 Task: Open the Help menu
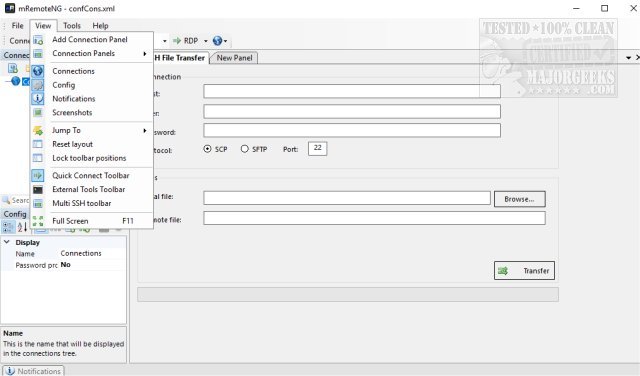coord(100,26)
